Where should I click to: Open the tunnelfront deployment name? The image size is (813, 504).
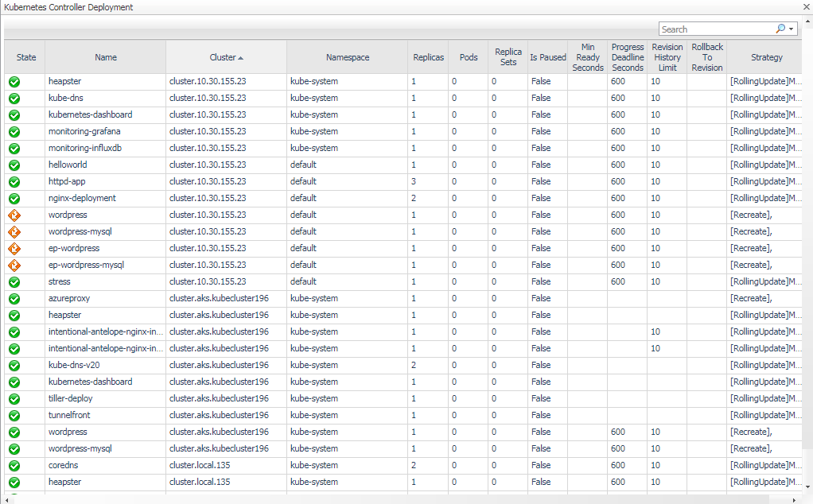click(69, 415)
